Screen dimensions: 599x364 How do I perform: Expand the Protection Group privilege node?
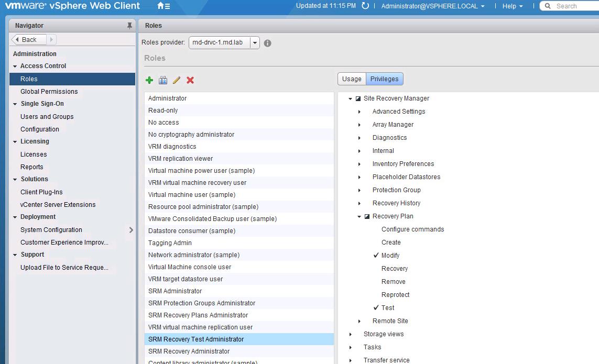point(360,190)
